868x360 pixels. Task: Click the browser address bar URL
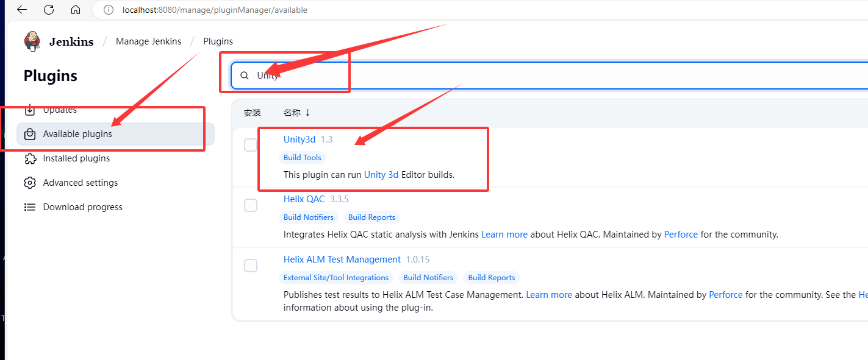point(215,10)
